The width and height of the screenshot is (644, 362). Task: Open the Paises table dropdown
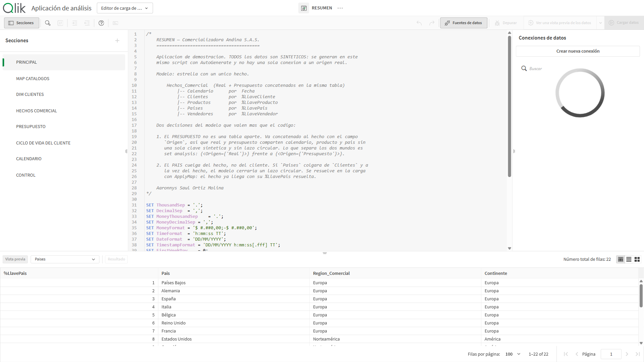tap(65, 259)
